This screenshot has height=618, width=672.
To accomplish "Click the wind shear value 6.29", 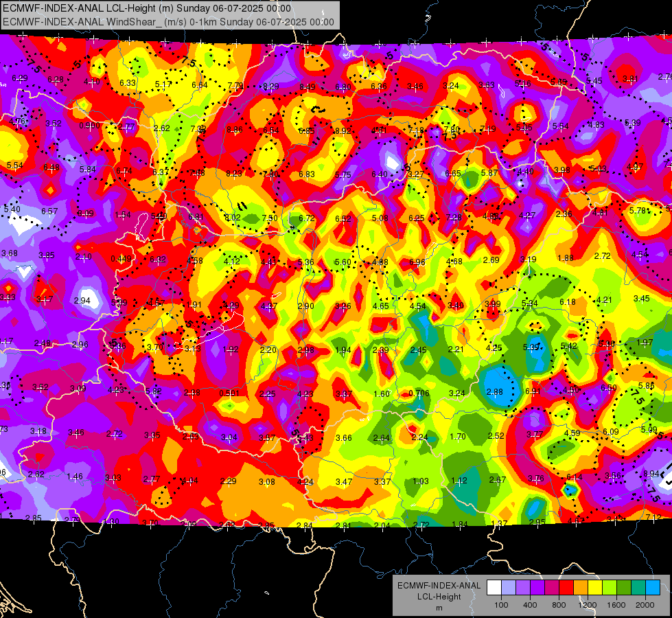I will point(20,78).
